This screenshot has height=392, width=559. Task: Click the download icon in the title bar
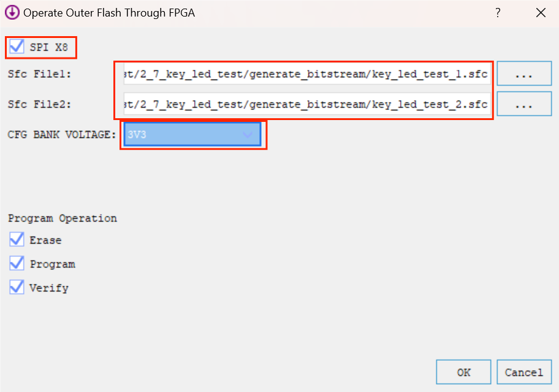12,12
